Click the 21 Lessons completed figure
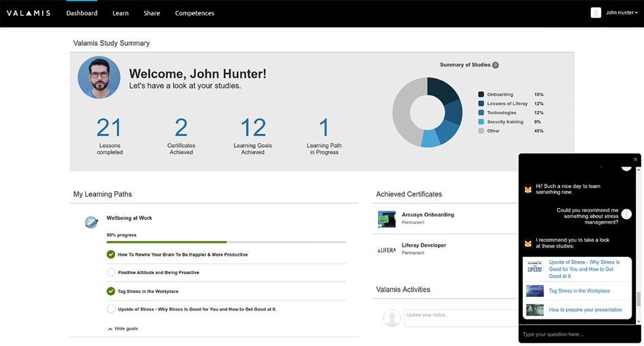 109,128
